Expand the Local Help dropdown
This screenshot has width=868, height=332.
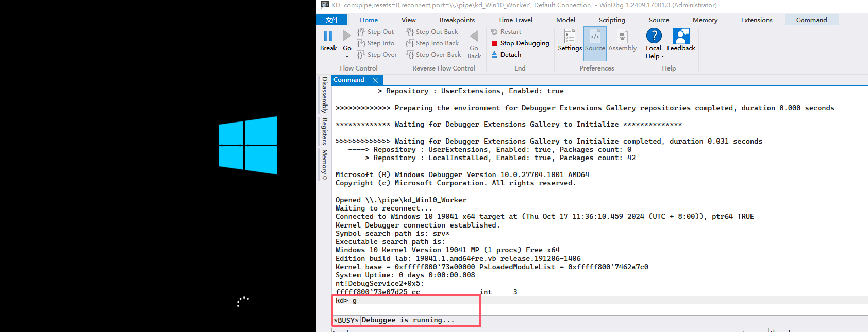(662, 56)
